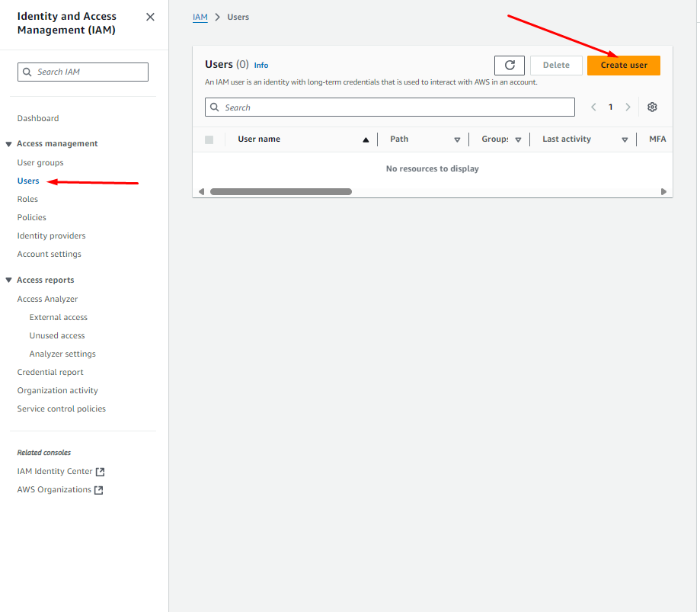Viewport: 700px width, 612px height.
Task: Click the refresh users list icon
Action: (510, 66)
